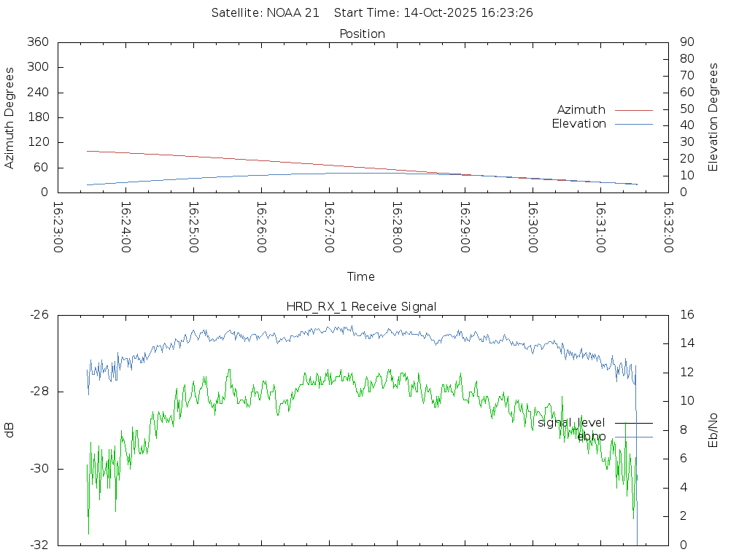The width and height of the screenshot is (747, 560).
Task: Click the Azimuth Degrees axis label
Action: point(10,117)
